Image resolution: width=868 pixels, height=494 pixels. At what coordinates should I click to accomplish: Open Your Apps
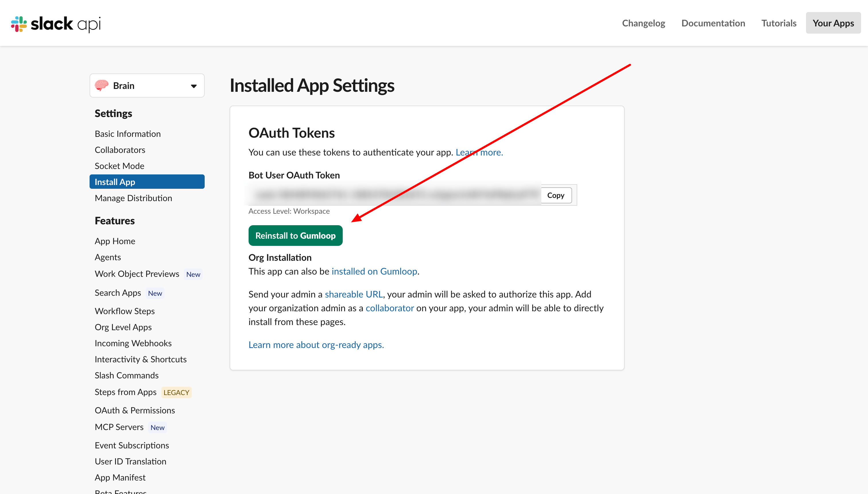(x=833, y=23)
